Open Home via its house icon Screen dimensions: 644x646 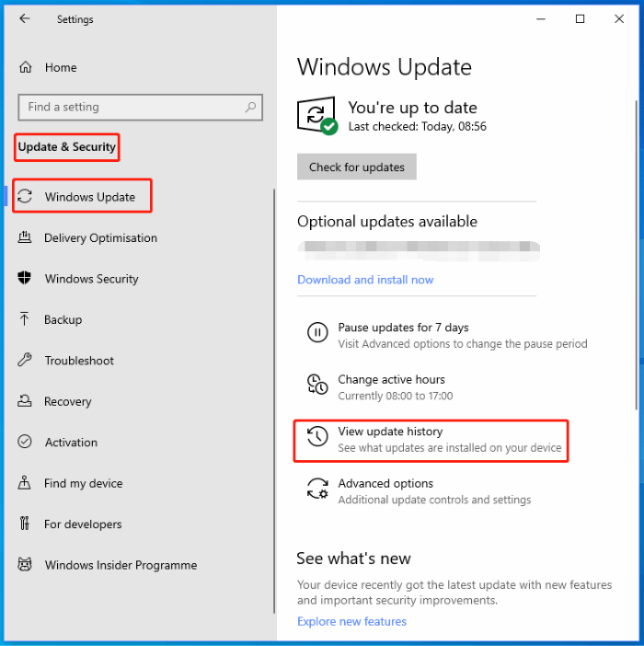(26, 67)
